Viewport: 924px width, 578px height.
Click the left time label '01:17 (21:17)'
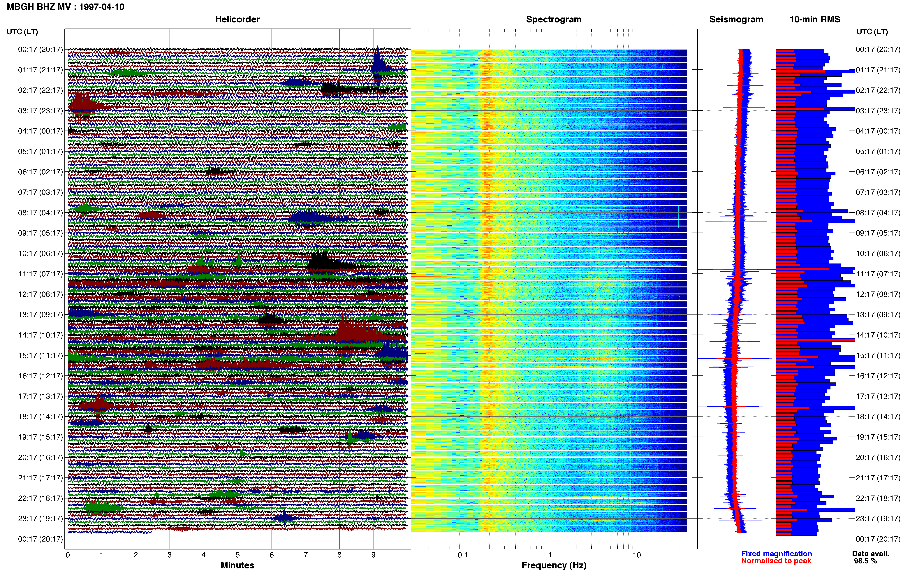41,70
